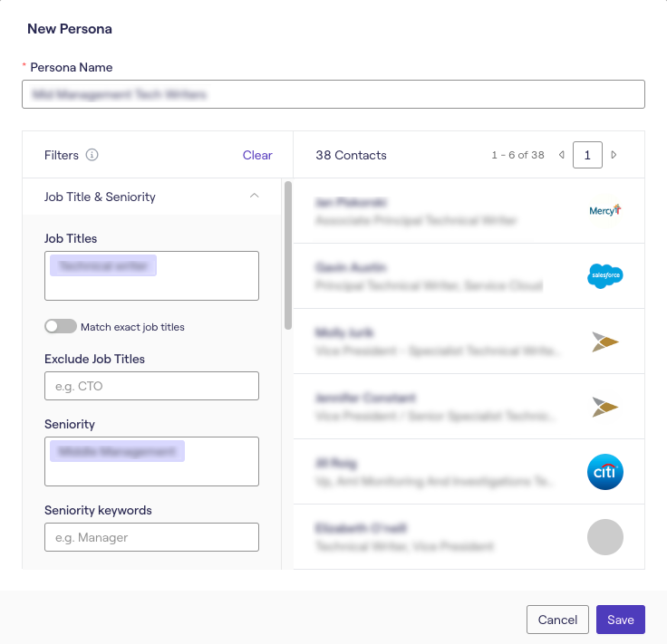667x644 pixels.
Task: Click the Seniority keywords input
Action: (x=151, y=537)
